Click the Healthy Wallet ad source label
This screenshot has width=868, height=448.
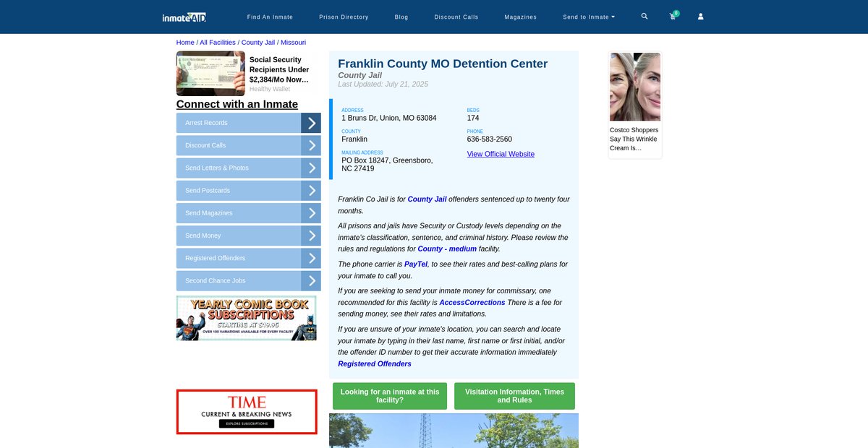270,89
